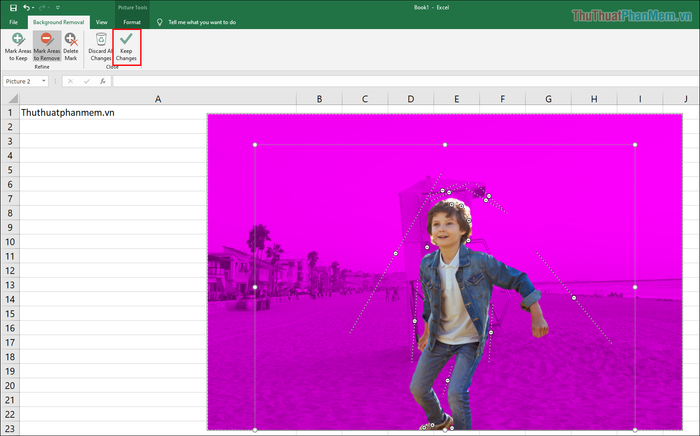
Task: Select row 12 header
Action: 10,271
